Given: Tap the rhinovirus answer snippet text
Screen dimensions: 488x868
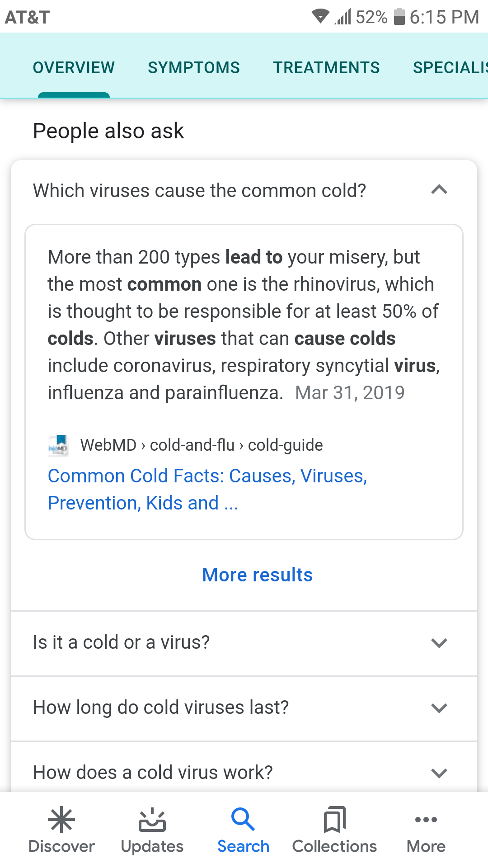Looking at the screenshot, I should tap(243, 325).
